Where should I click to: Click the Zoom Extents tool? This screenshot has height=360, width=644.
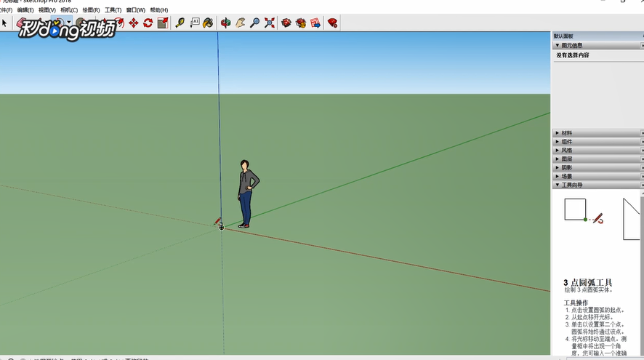pos(270,23)
